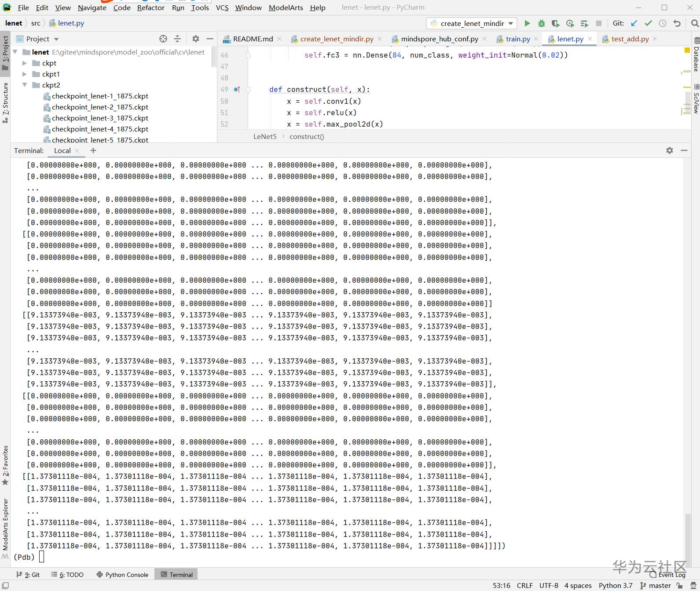Minimize the Terminal panel
The height and width of the screenshot is (591, 700).
coord(684,150)
